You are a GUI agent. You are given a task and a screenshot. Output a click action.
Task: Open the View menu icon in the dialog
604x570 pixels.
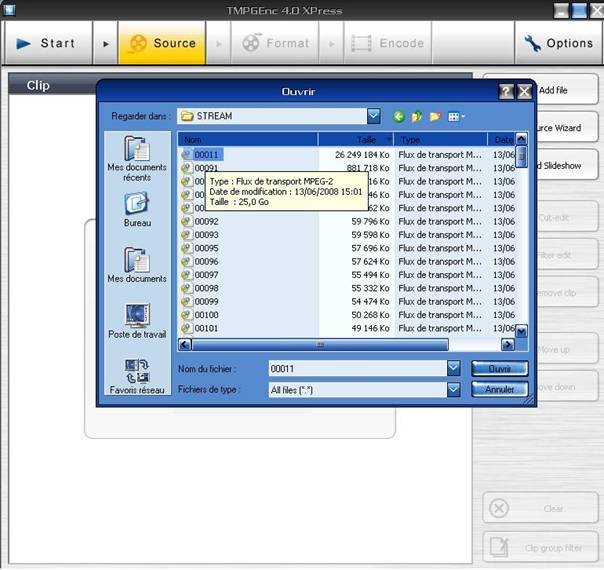(x=456, y=116)
